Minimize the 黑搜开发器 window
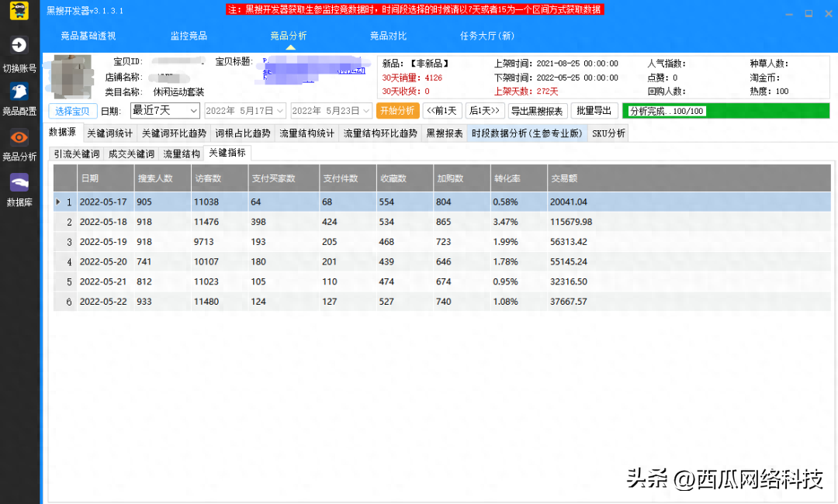Viewport: 838px width, 504px height. (790, 13)
